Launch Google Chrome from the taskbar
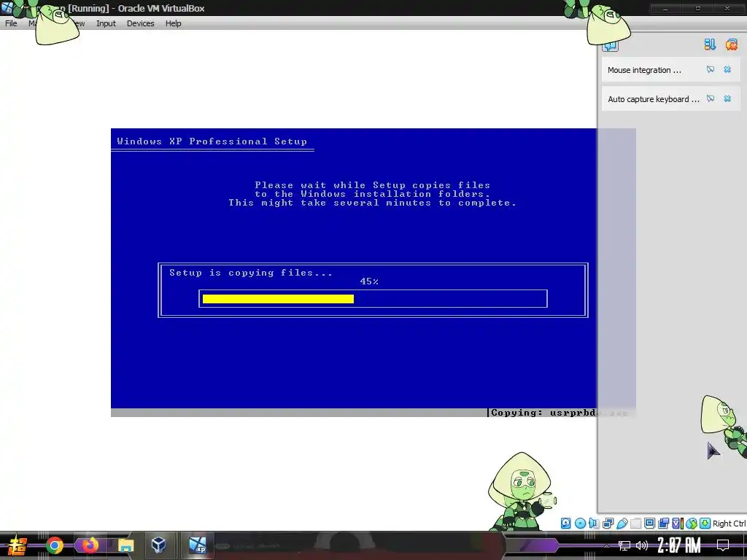 pos(55,545)
